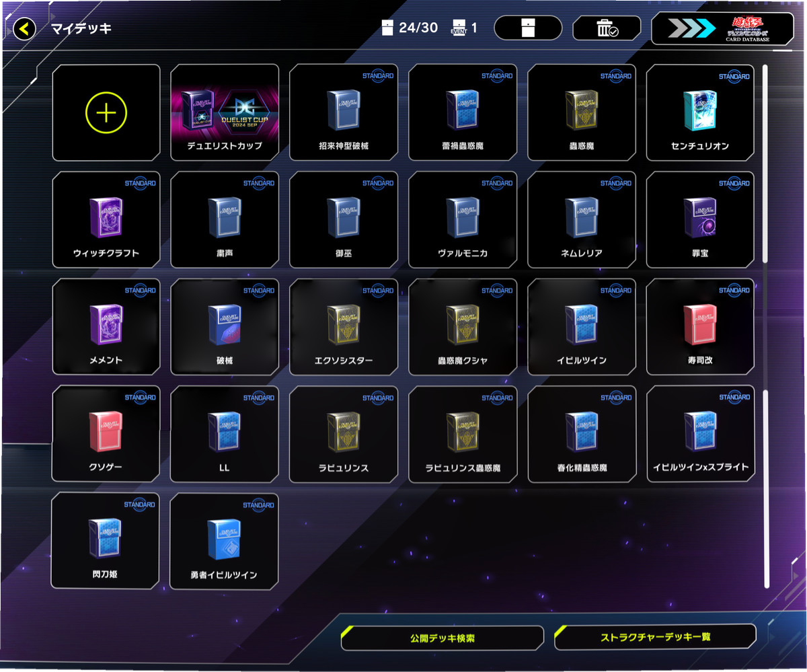807x672 pixels.
Task: Open the ネムレリア deck
Action: pos(582,220)
